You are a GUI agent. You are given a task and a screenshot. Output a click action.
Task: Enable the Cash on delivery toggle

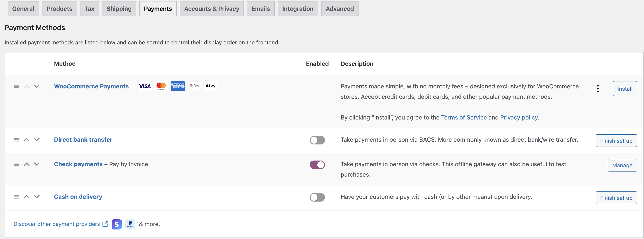pyautogui.click(x=317, y=197)
